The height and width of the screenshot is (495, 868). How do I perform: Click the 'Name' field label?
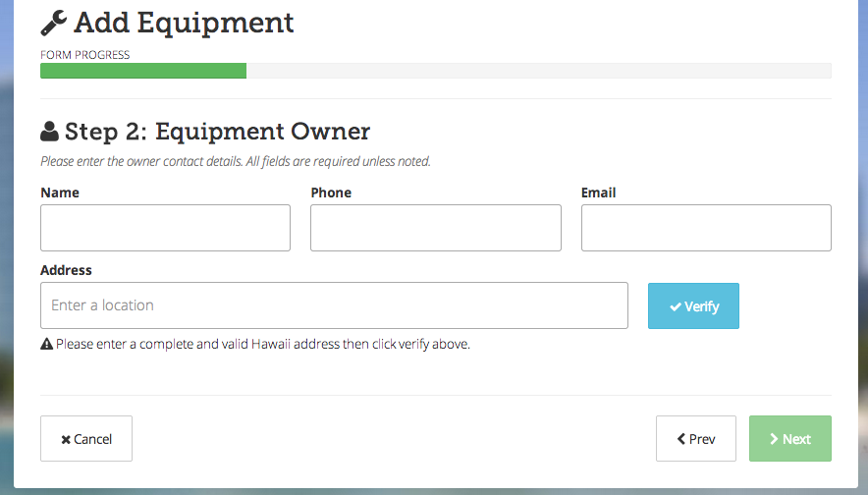tap(60, 192)
